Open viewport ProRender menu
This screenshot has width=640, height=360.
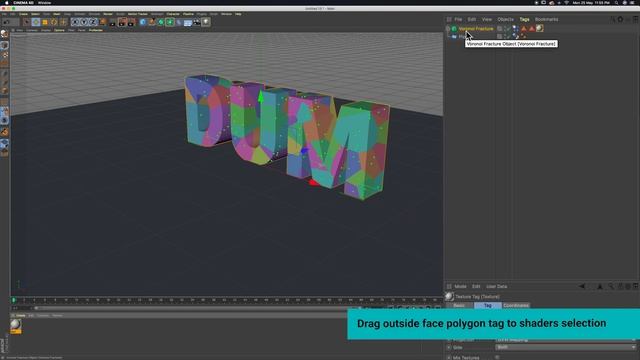pyautogui.click(x=96, y=30)
